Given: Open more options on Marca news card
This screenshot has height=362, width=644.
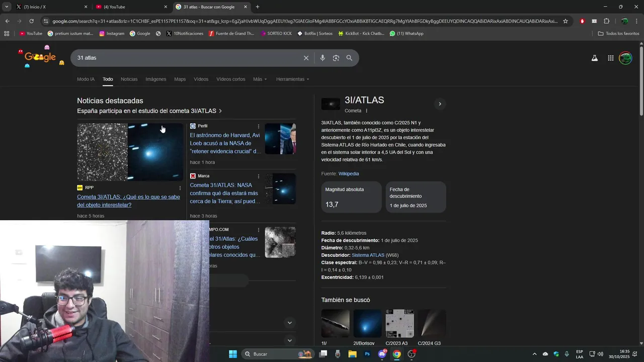Looking at the screenshot, I should click(259, 176).
